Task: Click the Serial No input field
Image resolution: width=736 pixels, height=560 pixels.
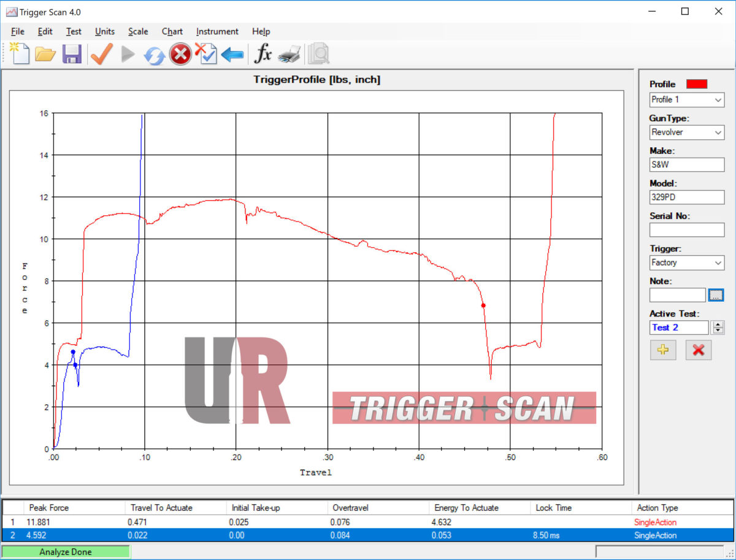Action: point(687,230)
